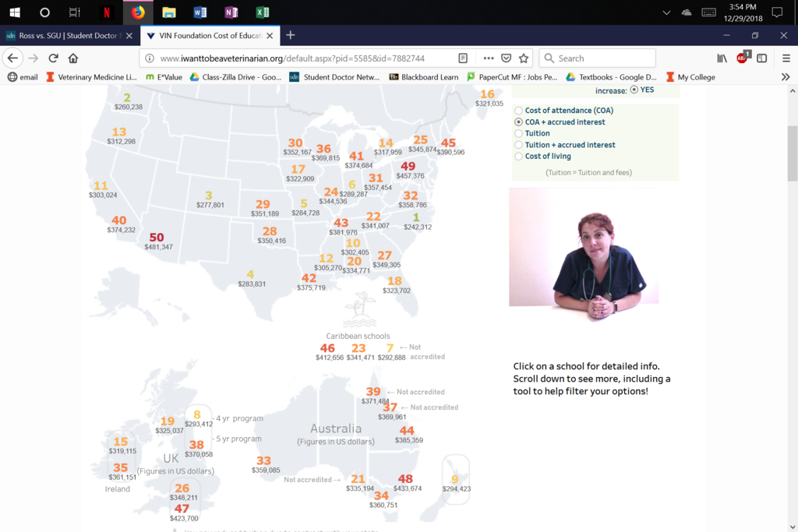Screen dimensions: 798x532
Task: Click school ranked 50 on the map
Action: click(157, 238)
